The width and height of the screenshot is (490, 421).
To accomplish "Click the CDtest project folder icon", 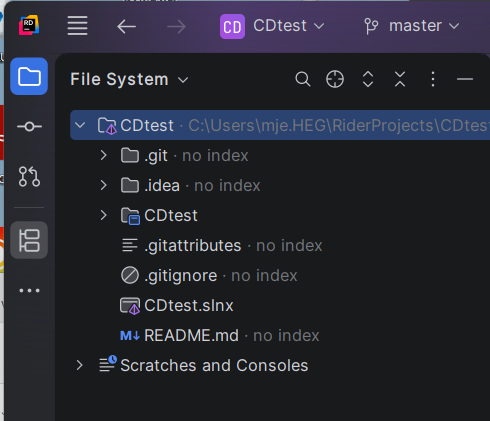I will point(130,216).
